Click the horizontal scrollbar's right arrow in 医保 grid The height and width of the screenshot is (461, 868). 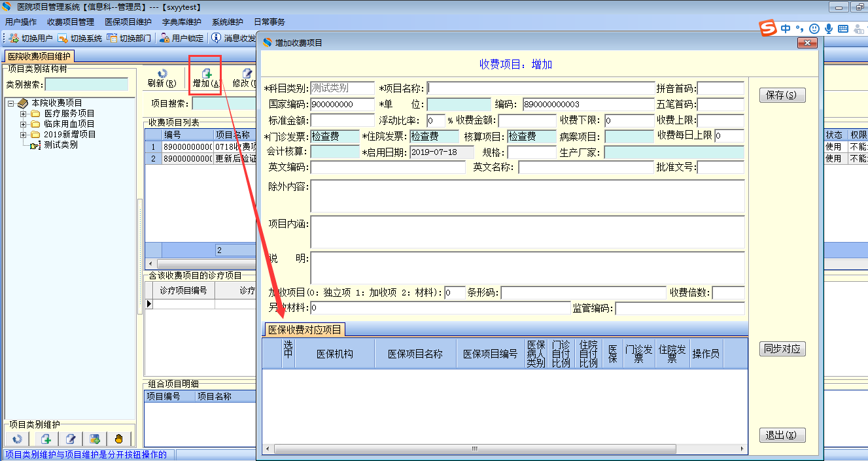pyautogui.click(x=742, y=449)
